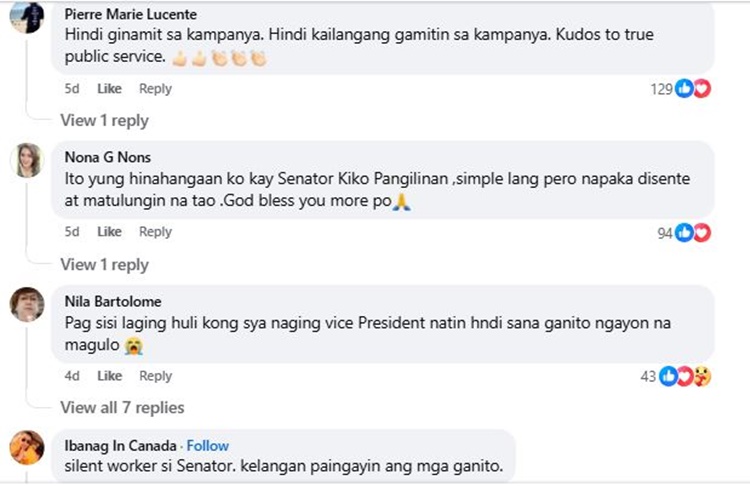
Task: Open Pierre Marie Lucente's profile picture
Action: point(27,18)
